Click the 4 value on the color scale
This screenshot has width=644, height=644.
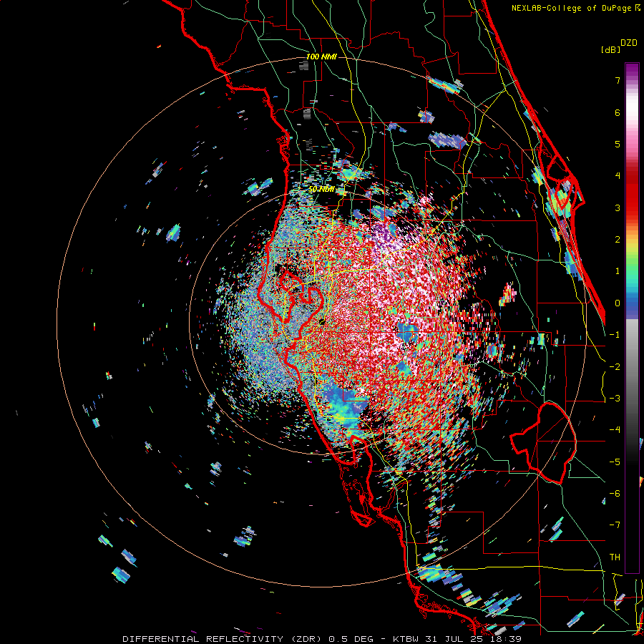618,176
